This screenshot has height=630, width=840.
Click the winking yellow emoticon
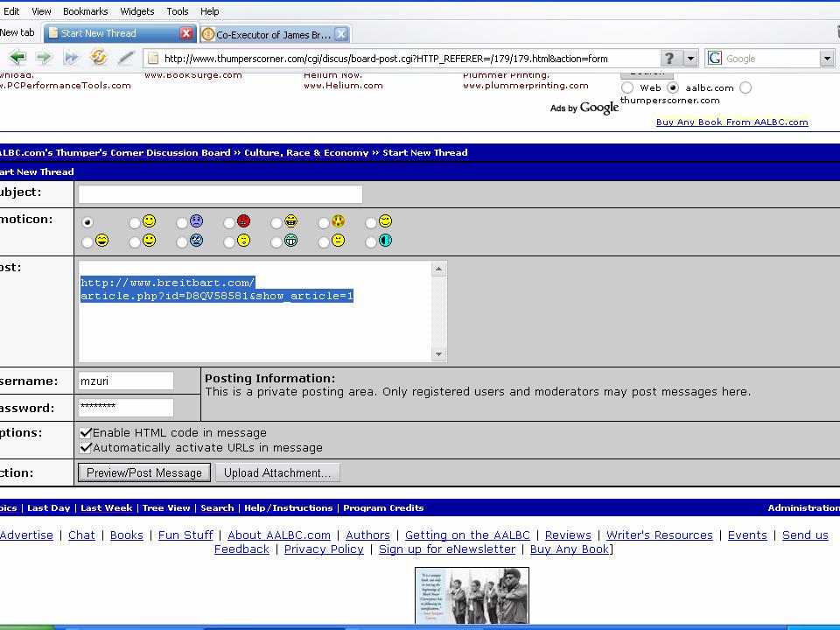point(385,220)
